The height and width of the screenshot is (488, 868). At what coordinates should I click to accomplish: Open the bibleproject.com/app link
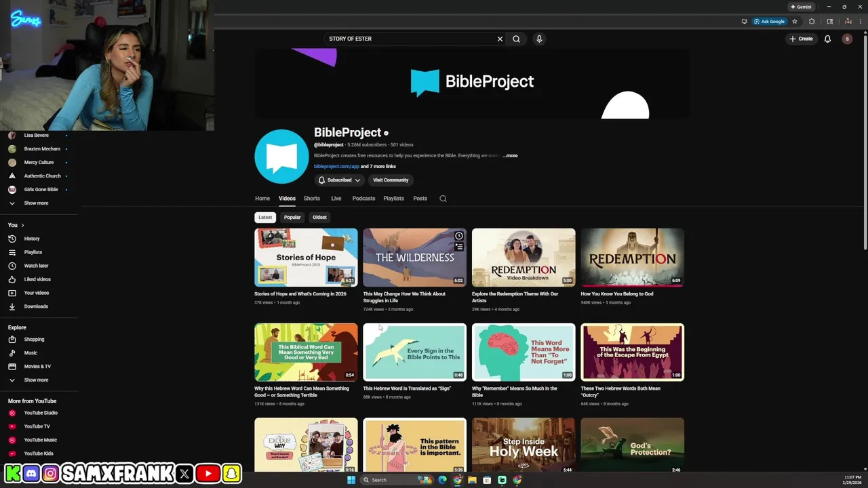coord(336,166)
